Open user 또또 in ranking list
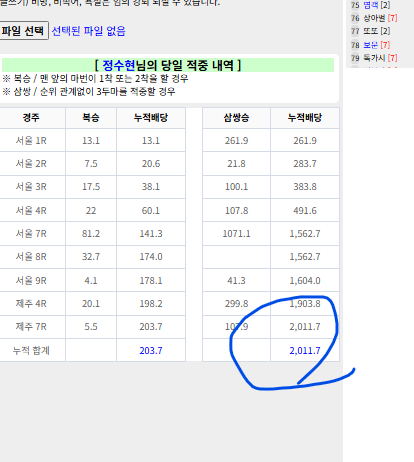The image size is (414, 462). tap(371, 31)
